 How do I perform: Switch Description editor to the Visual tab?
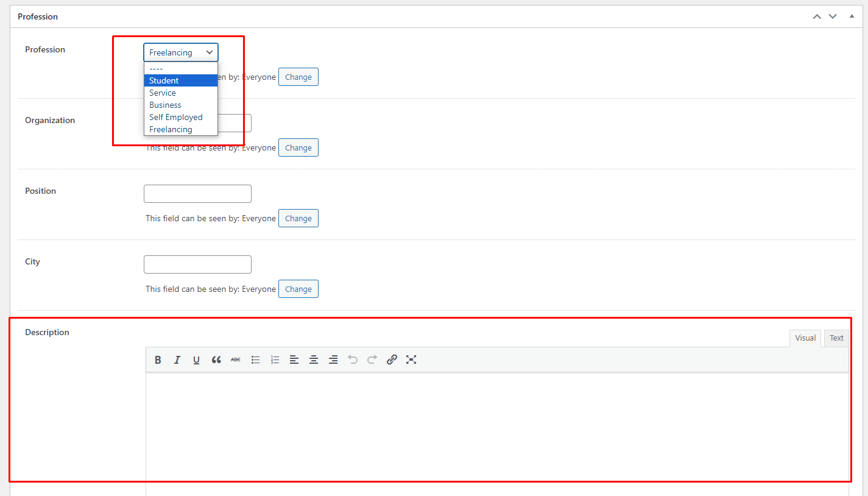click(805, 338)
